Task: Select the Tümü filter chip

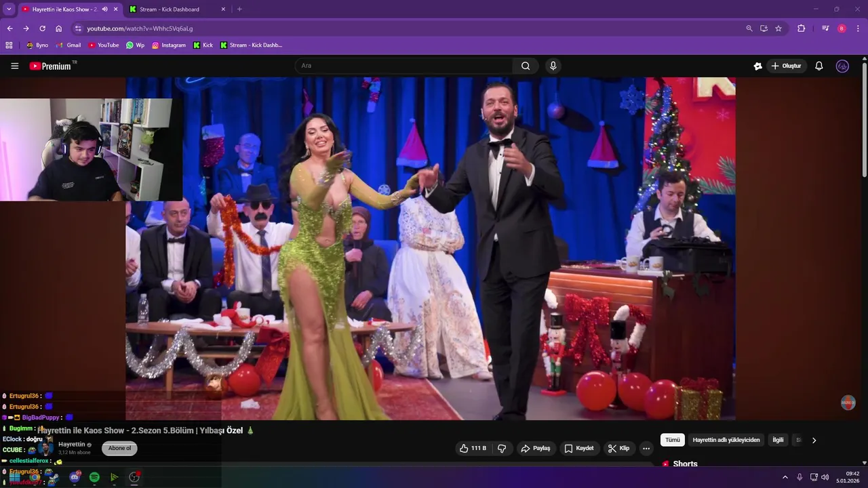Action: (x=672, y=440)
